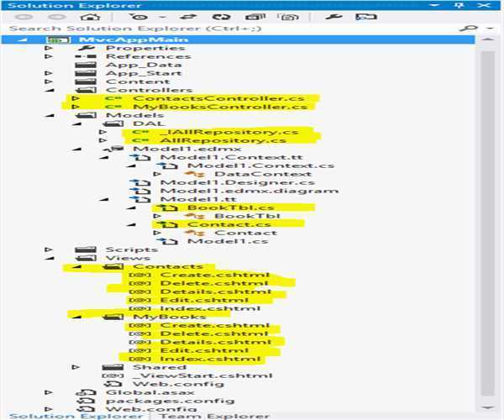This screenshot has width=504, height=420.
Task: Select the Solution Explorer tab
Action: [76, 415]
